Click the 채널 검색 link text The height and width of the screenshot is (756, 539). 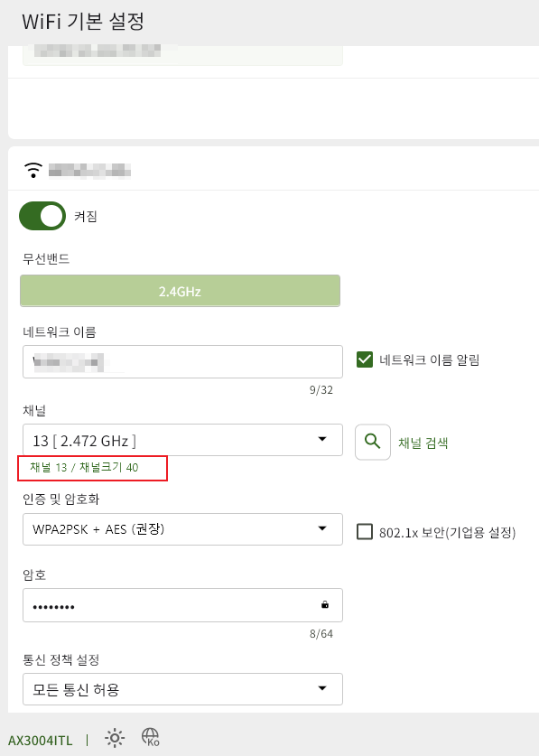pos(423,443)
